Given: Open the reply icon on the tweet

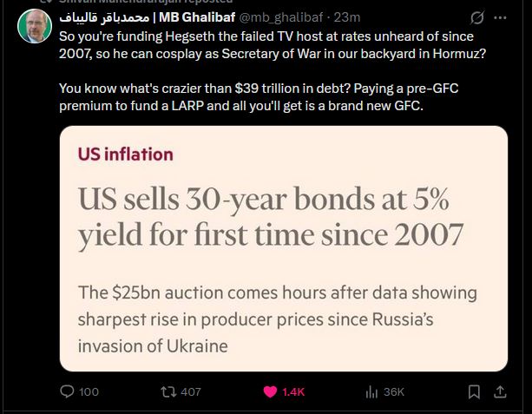Looking at the screenshot, I should coord(67,391).
